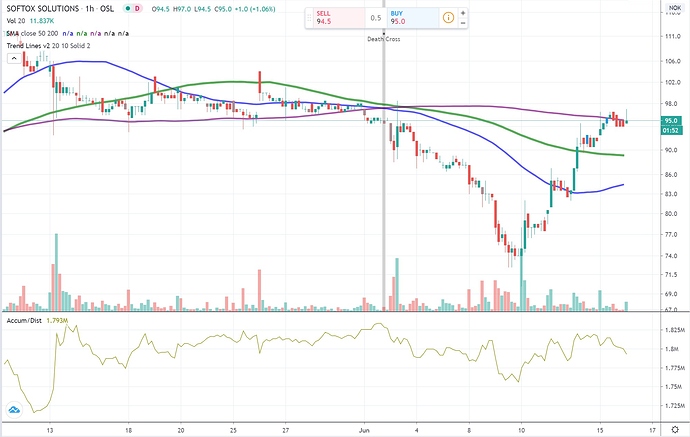Click the SELL 94.5 button

click(339, 18)
